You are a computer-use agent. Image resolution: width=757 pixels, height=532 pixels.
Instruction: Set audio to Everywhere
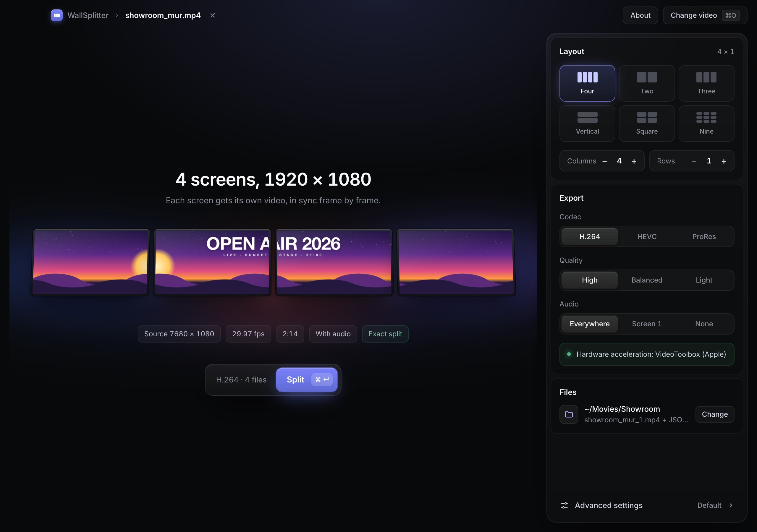pos(590,324)
